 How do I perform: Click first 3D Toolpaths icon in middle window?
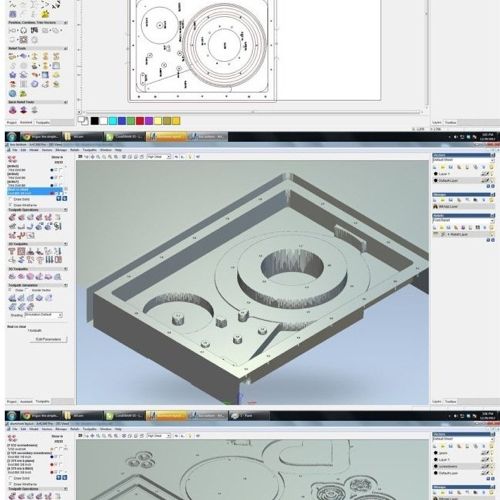[x=12, y=276]
